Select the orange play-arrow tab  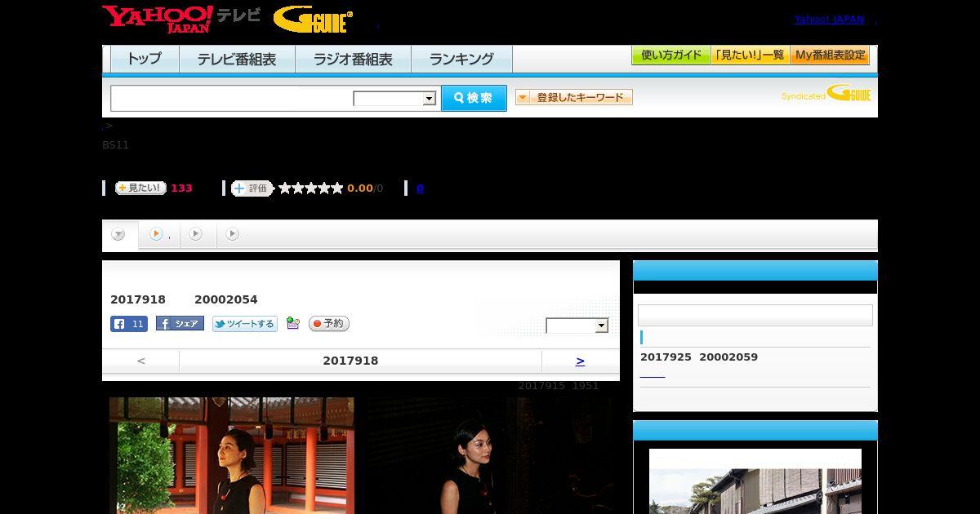click(x=156, y=234)
